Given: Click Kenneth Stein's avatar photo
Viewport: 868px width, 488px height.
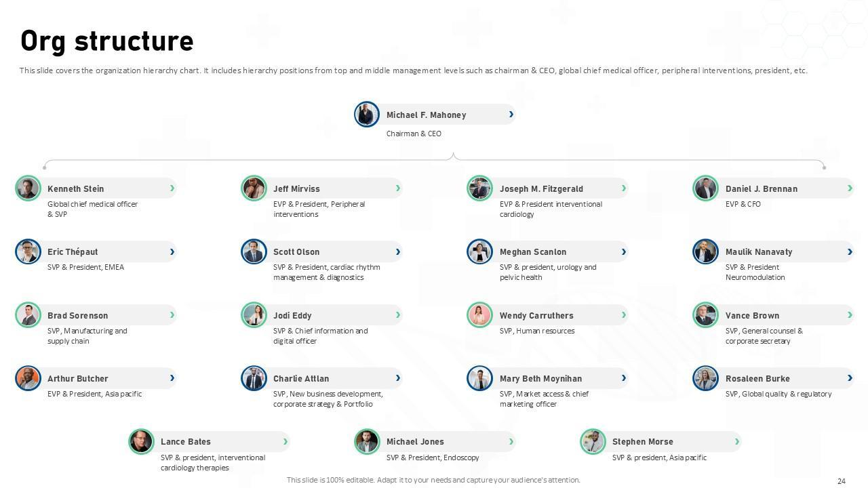Looking at the screenshot, I should pos(28,188).
